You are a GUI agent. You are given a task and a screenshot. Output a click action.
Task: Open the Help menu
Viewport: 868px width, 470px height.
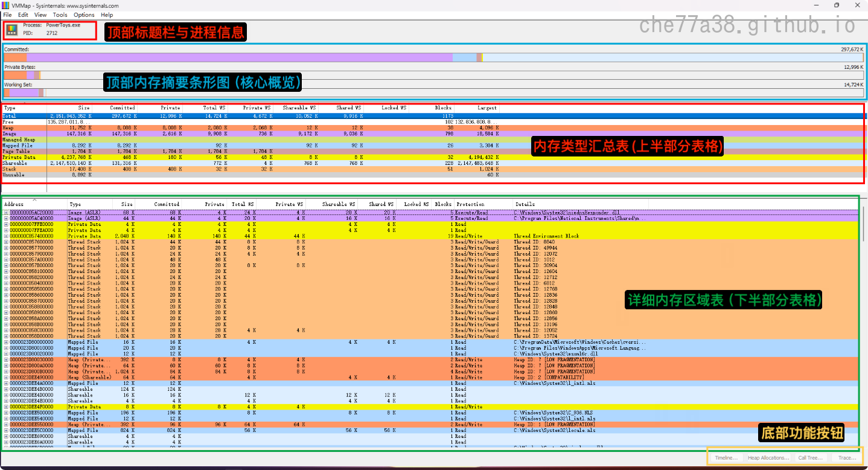click(x=107, y=14)
